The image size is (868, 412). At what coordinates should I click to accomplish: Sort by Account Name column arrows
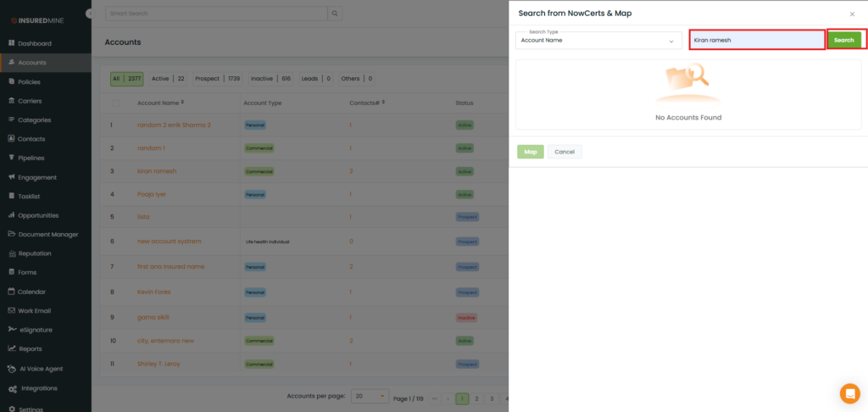tap(183, 103)
